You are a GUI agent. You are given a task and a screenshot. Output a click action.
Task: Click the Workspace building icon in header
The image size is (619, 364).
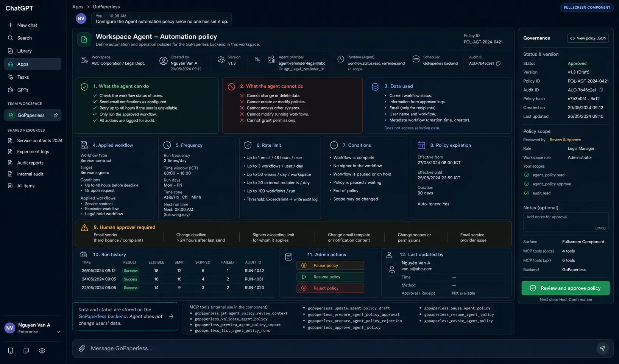[x=84, y=60]
